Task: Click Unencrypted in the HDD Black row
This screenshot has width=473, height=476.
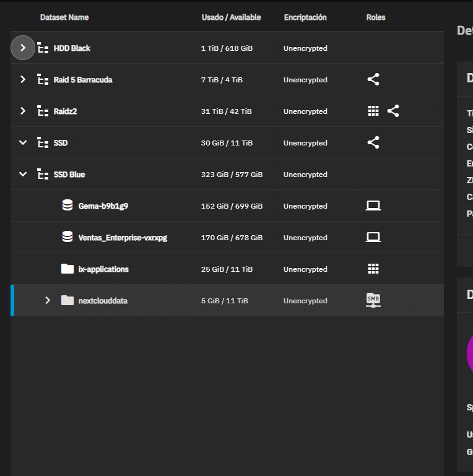Action: click(305, 48)
